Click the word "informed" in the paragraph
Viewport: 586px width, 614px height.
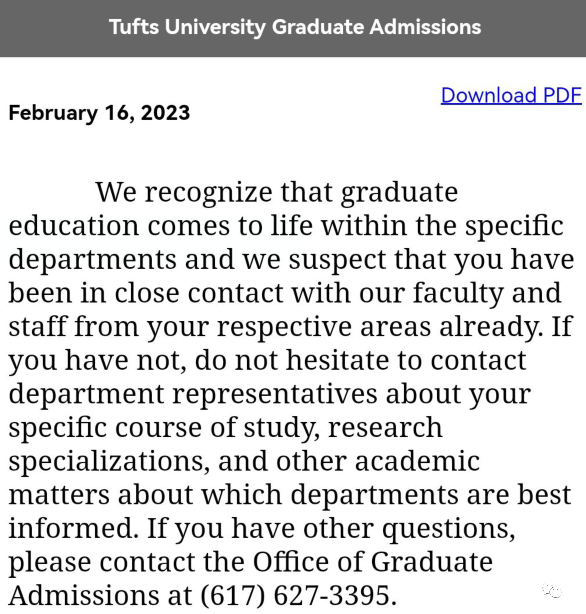point(74,528)
